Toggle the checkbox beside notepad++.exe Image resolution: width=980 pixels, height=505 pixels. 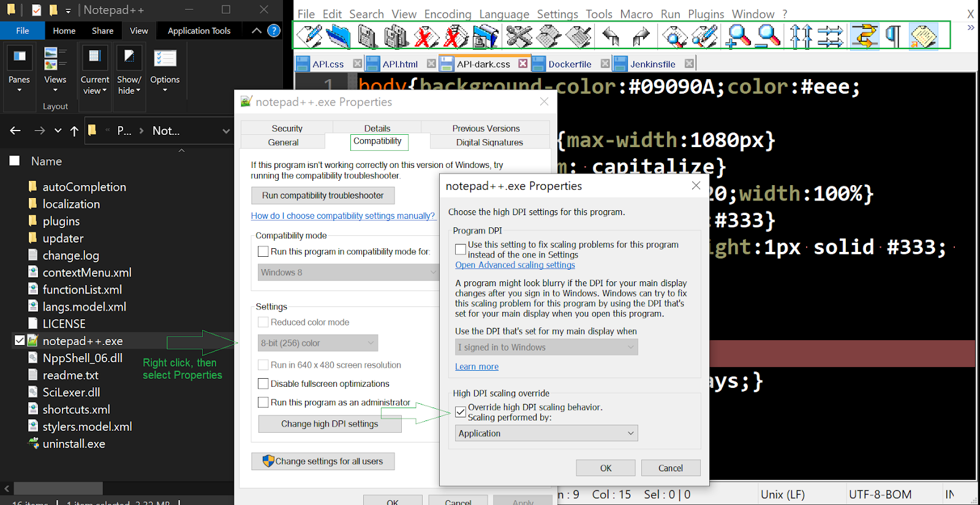[x=20, y=340]
